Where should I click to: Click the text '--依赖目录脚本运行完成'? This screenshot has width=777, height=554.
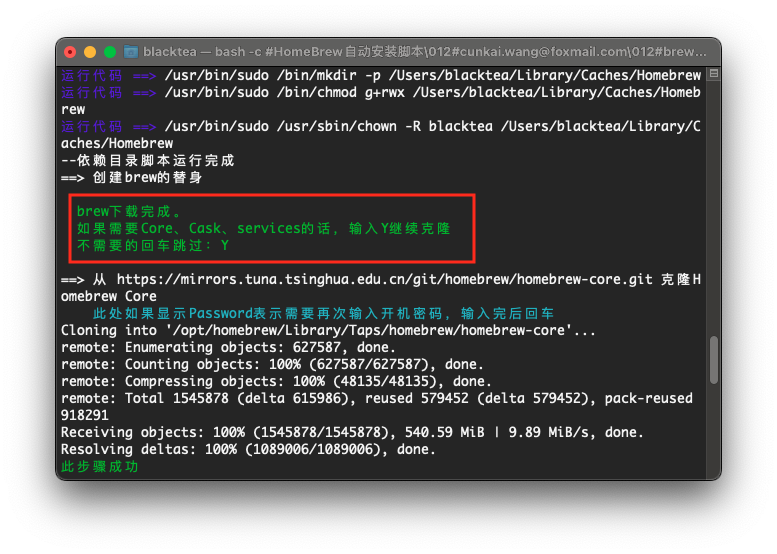click(x=148, y=161)
